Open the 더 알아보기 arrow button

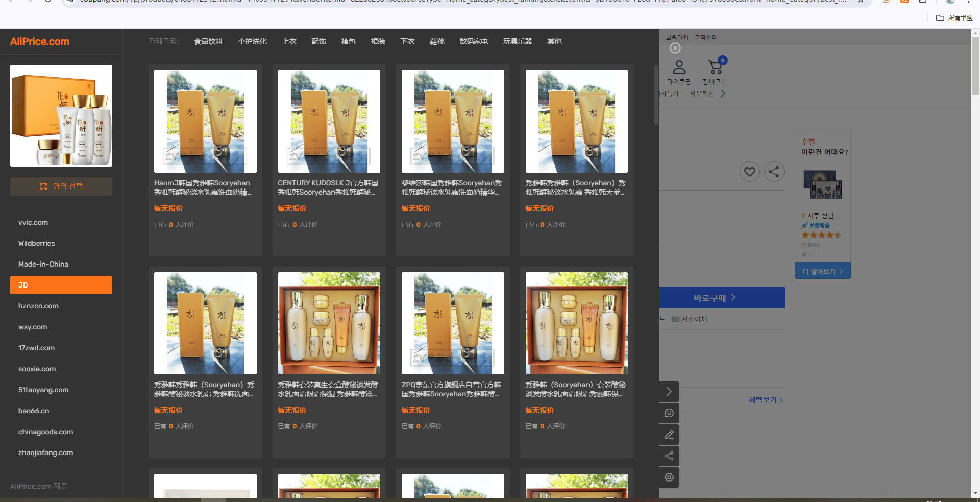click(x=823, y=271)
